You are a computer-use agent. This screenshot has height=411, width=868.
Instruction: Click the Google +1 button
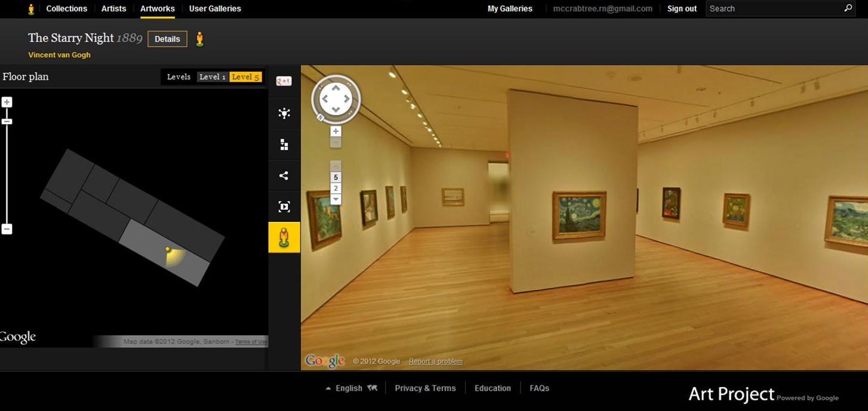pos(284,81)
